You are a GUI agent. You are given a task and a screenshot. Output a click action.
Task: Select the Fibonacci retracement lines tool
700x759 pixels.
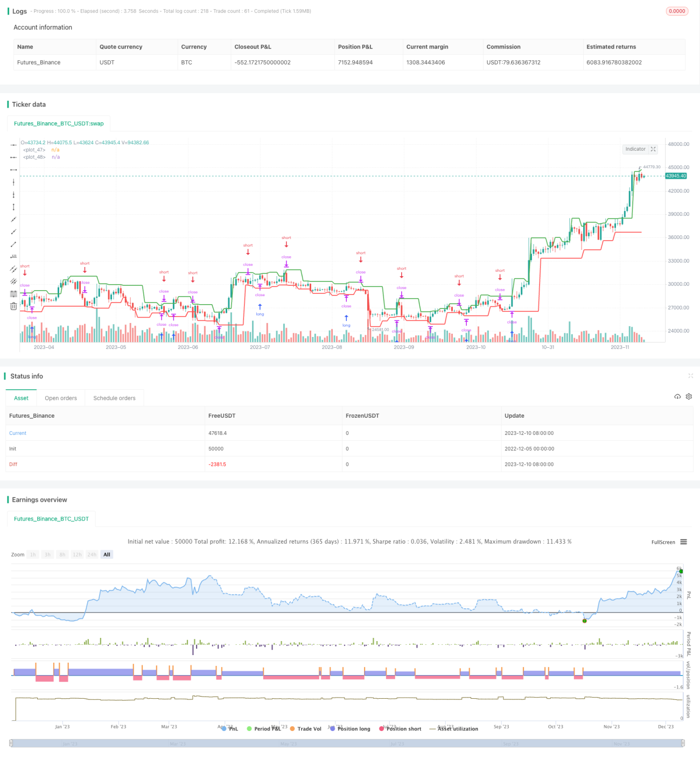point(13,293)
